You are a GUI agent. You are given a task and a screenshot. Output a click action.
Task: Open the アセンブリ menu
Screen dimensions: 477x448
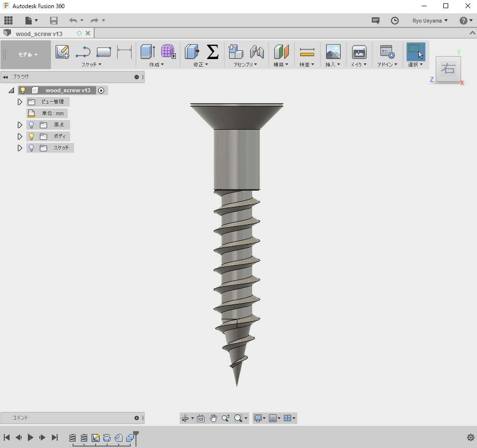(245, 64)
